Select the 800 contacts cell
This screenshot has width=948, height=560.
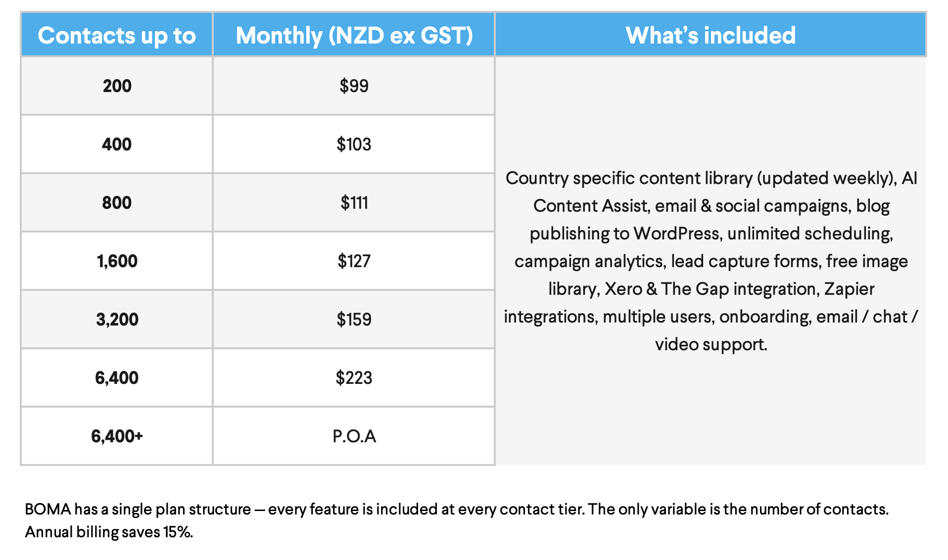click(117, 203)
